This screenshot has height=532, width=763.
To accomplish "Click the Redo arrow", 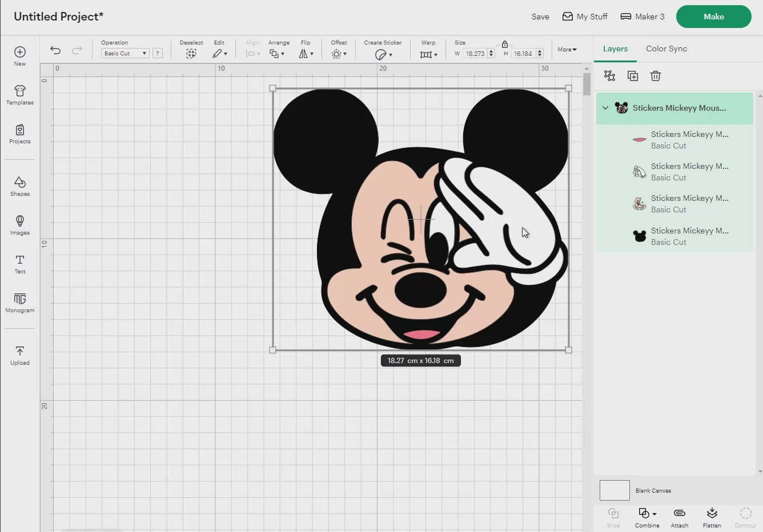I will 77,50.
